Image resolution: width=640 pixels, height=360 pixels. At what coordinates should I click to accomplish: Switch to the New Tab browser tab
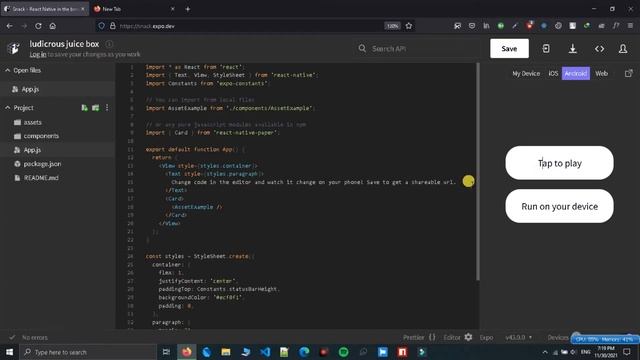point(131,9)
